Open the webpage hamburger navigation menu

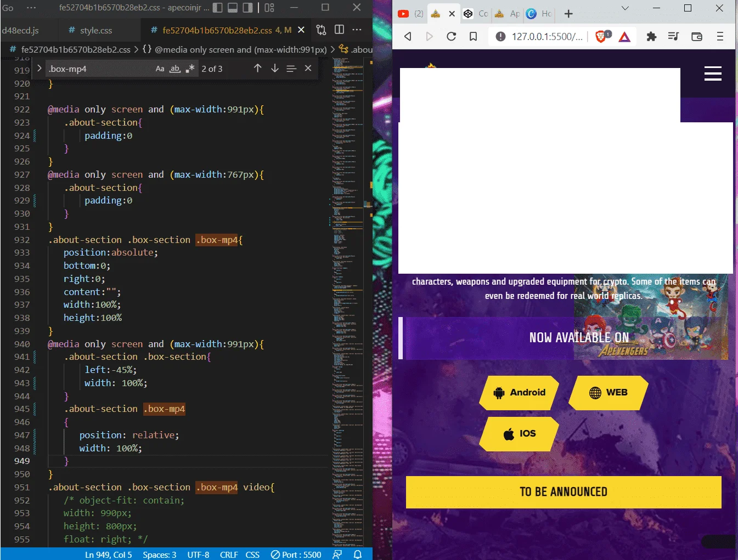(713, 73)
